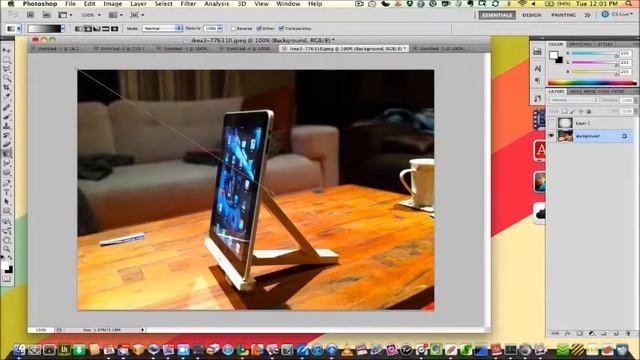This screenshot has height=360, width=640.
Task: Launch Mini Bridge from the application bar
Action: tap(47, 15)
